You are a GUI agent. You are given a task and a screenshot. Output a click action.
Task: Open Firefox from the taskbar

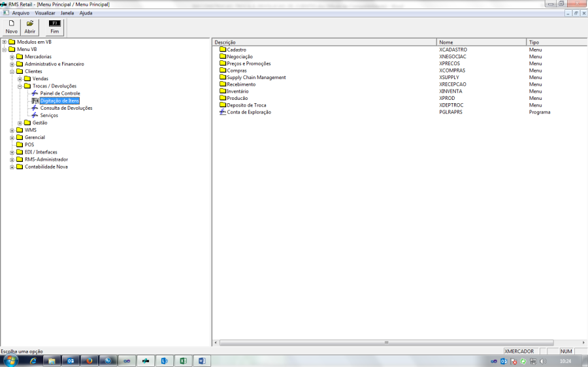pyautogui.click(x=90, y=361)
